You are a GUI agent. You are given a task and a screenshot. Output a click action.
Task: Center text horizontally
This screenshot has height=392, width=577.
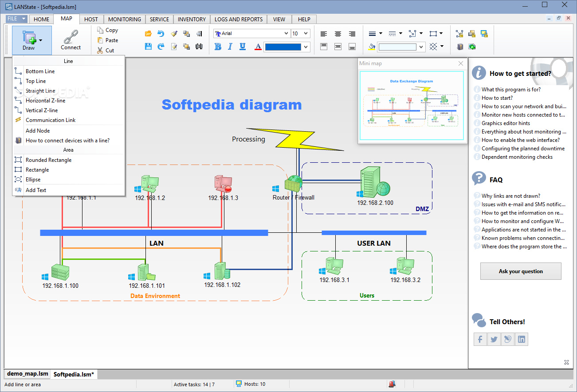[338, 34]
